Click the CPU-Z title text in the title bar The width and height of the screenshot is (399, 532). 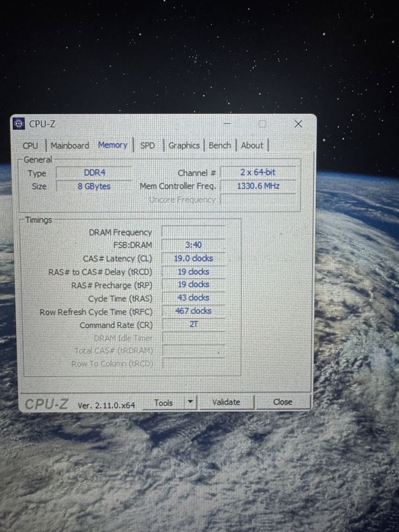tap(42, 124)
